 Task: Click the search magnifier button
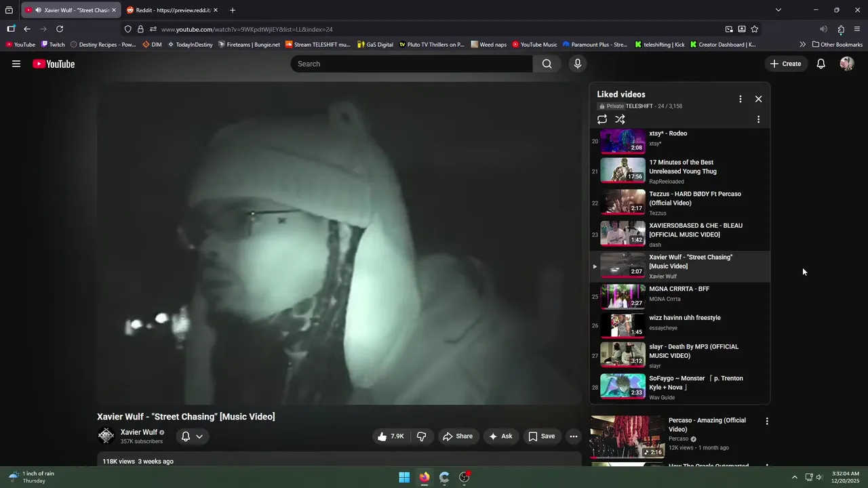547,64
